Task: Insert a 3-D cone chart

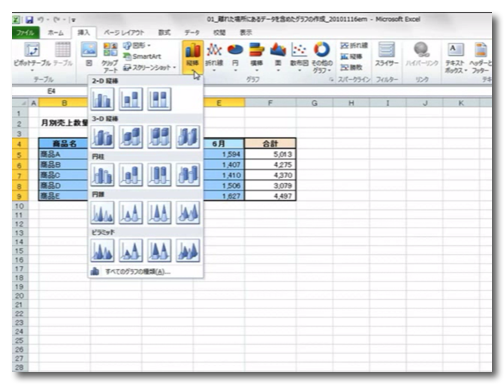Action: tap(188, 212)
